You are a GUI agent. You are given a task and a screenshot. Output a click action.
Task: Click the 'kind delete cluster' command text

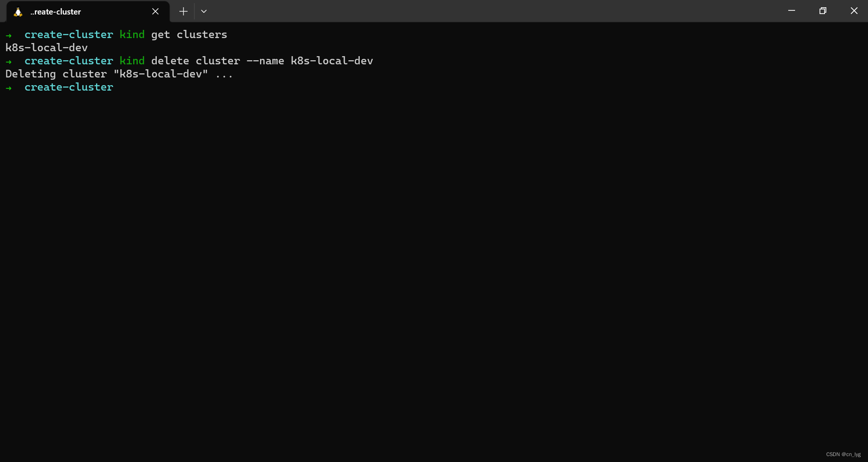[180, 61]
